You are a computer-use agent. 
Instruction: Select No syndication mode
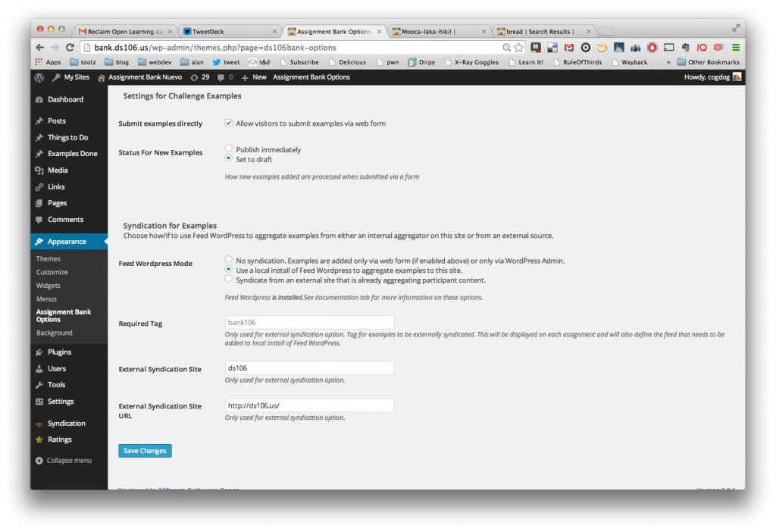(x=228, y=259)
